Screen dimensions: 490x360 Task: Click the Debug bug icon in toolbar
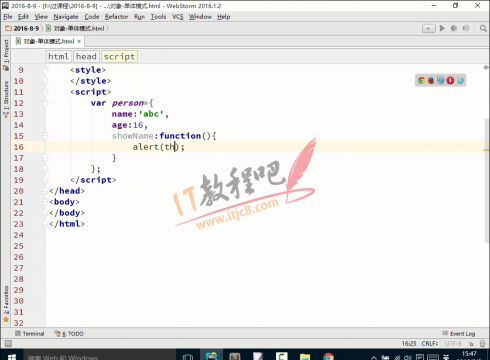click(x=454, y=28)
